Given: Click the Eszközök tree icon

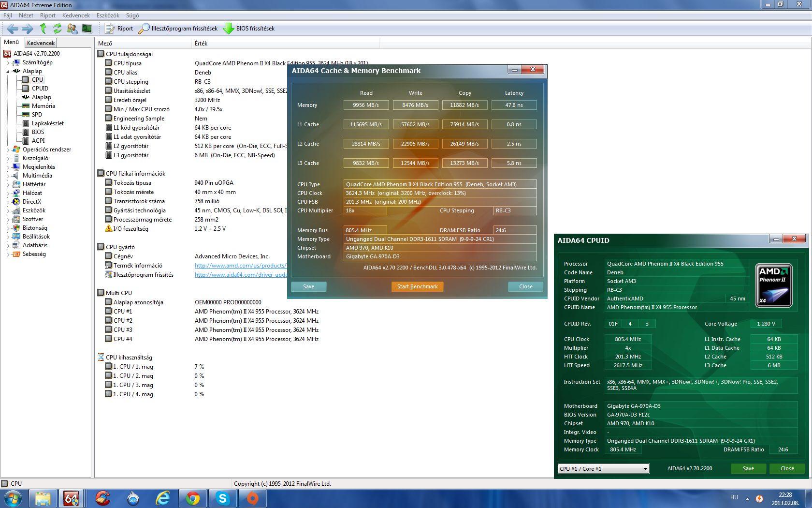Looking at the screenshot, I should (16, 210).
